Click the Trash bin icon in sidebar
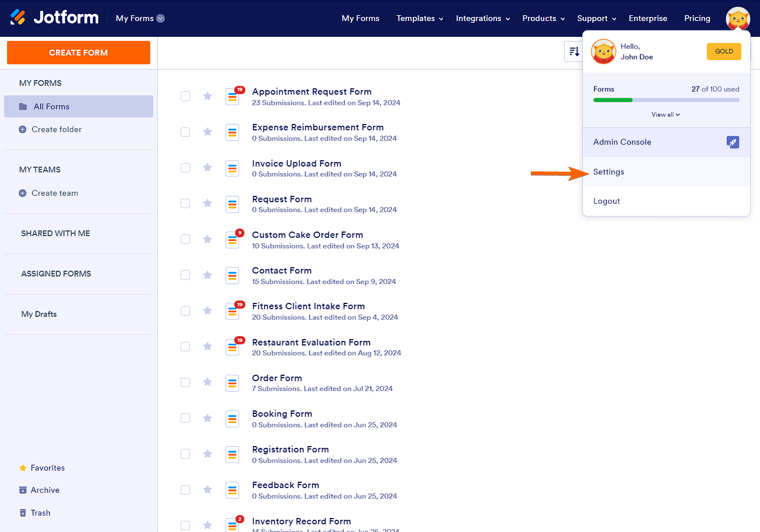The width and height of the screenshot is (760, 532). click(x=23, y=513)
